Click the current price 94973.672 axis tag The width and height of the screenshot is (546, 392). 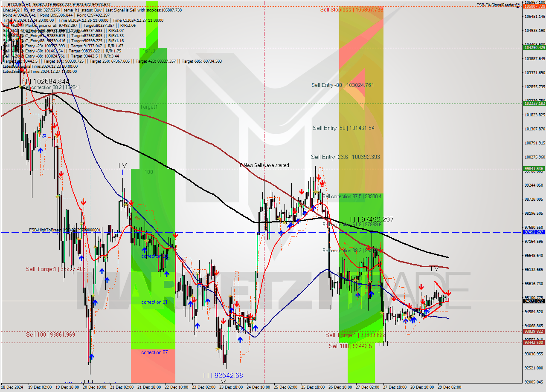point(534,301)
